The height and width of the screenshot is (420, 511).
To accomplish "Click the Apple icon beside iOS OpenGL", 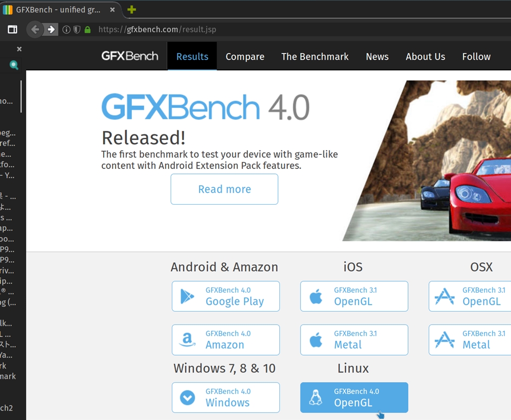I will coord(316,296).
